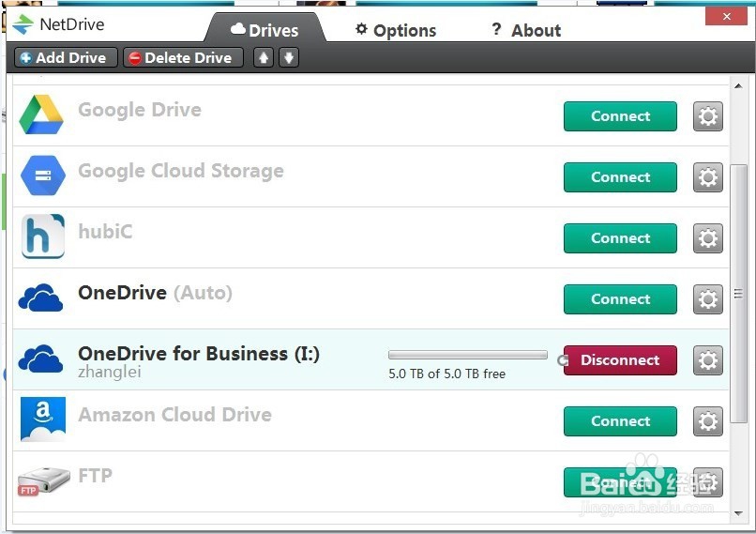
Task: Close the NetDrive window
Action: (727, 16)
